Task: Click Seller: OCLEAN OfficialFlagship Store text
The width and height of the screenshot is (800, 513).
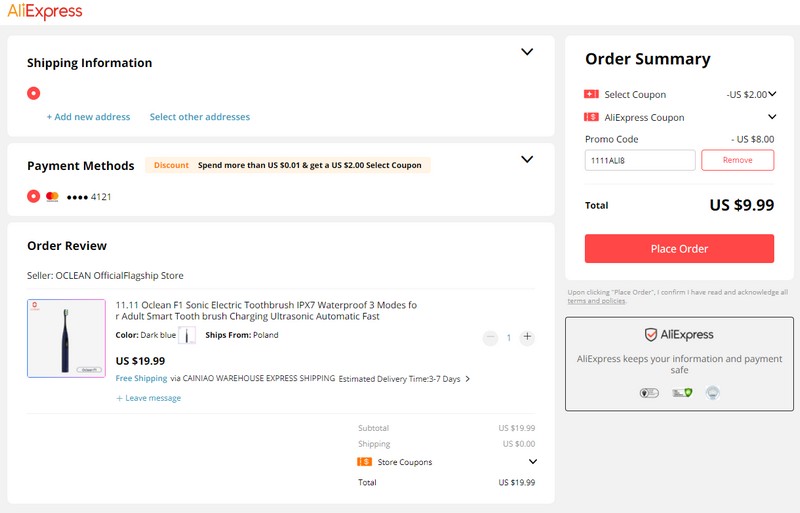Action: [105, 276]
